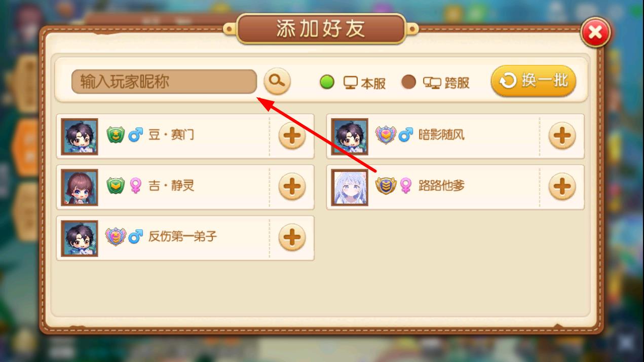644x362 pixels.
Task: Add 路路他爹 with plus icon
Action: click(x=562, y=187)
